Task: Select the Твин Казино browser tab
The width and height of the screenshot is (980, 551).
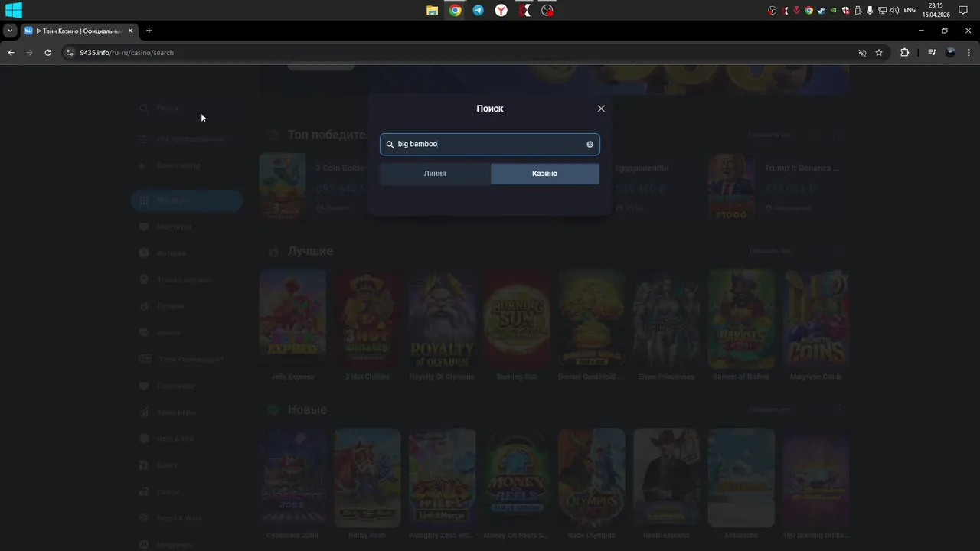Action: 79,31
